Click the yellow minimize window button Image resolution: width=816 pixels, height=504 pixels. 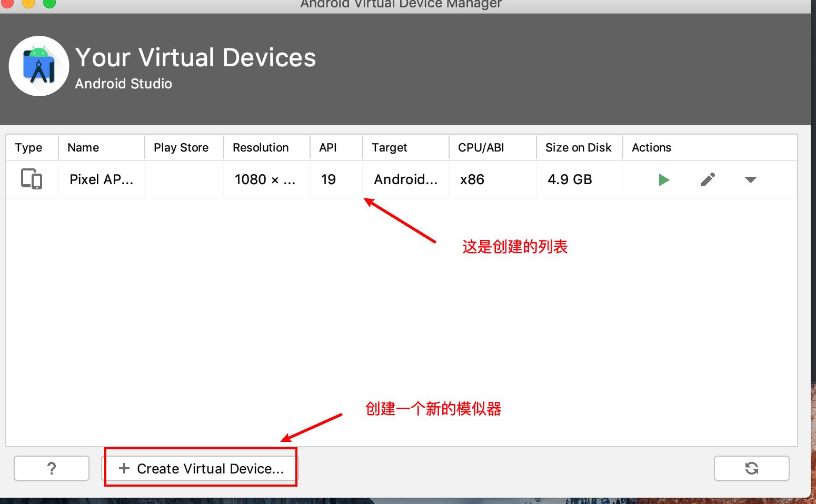point(28,3)
